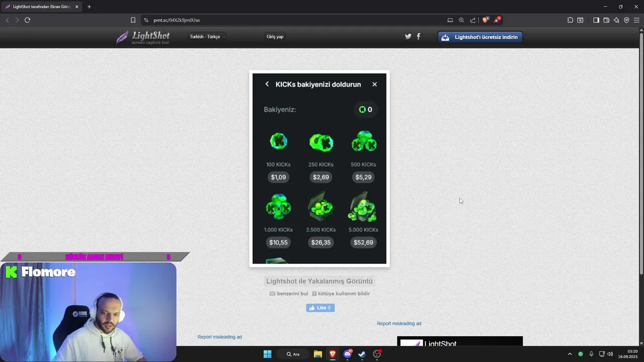Screen dimensions: 644x362
Task: Buy 2.500 KICKs for $26,35
Action: point(321,242)
